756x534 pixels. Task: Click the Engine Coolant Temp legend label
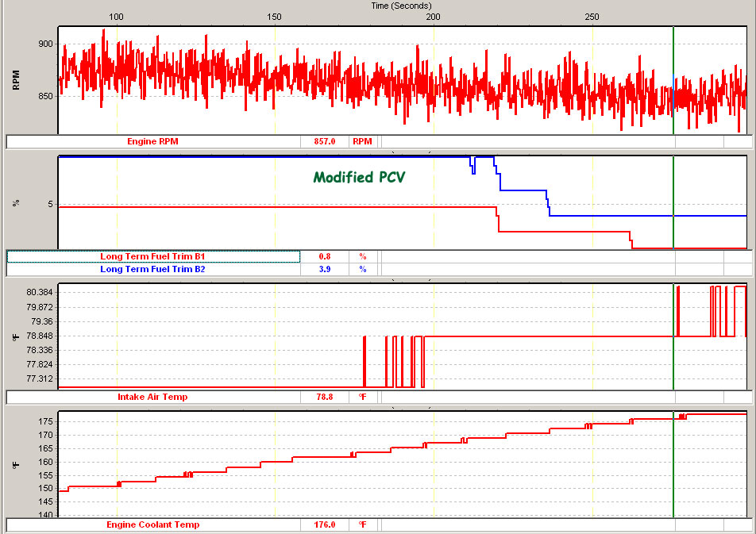[x=152, y=524]
